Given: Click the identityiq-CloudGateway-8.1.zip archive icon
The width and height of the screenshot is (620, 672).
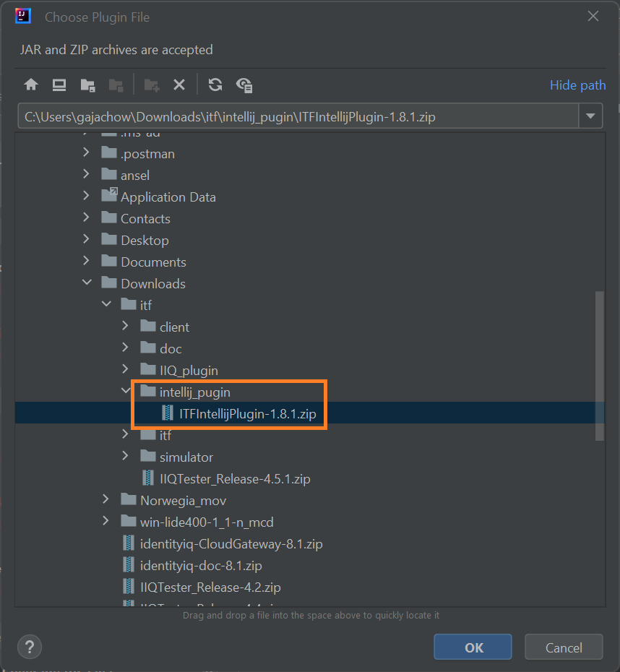Looking at the screenshot, I should click(x=129, y=543).
